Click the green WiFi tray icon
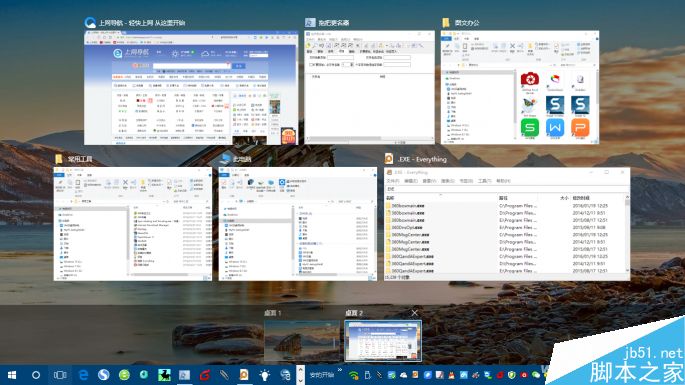The height and width of the screenshot is (385, 685). pyautogui.click(x=354, y=375)
